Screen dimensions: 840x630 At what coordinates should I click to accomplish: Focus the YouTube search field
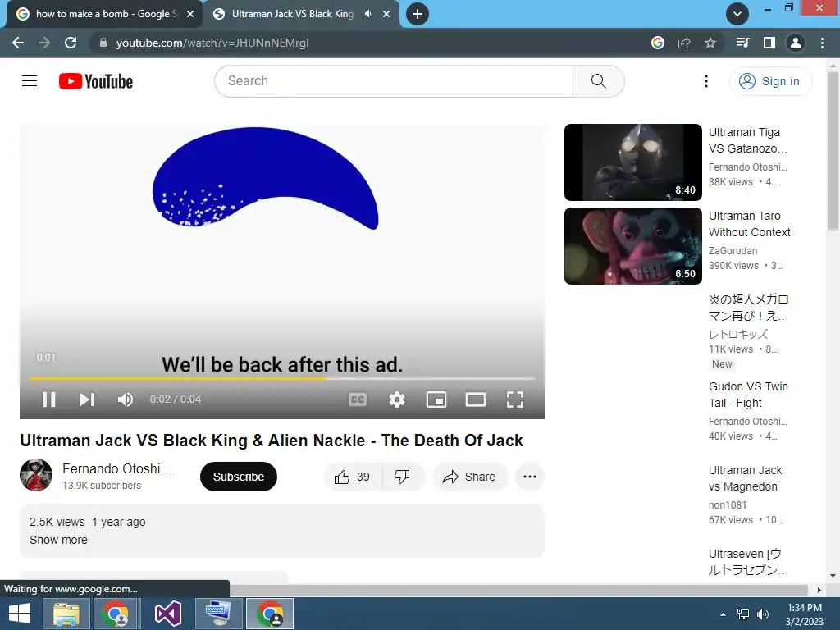click(x=394, y=81)
